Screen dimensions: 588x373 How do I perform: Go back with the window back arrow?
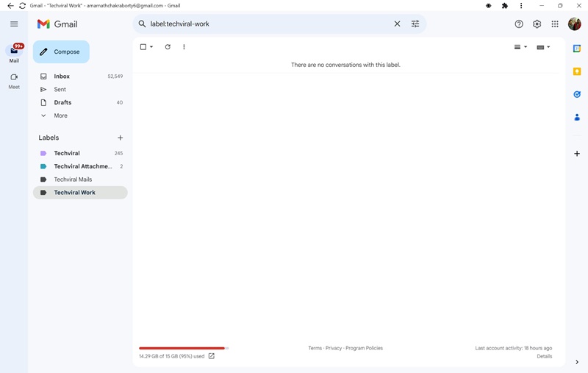pos(10,6)
